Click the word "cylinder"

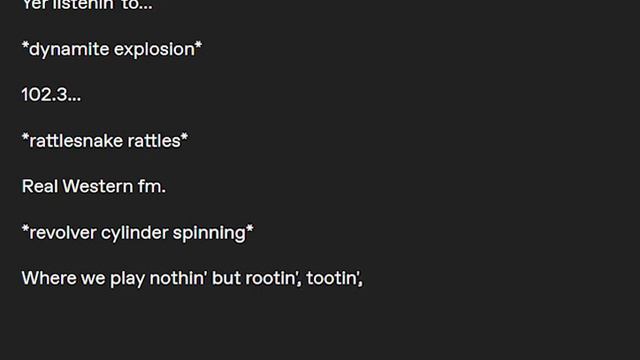pos(134,233)
